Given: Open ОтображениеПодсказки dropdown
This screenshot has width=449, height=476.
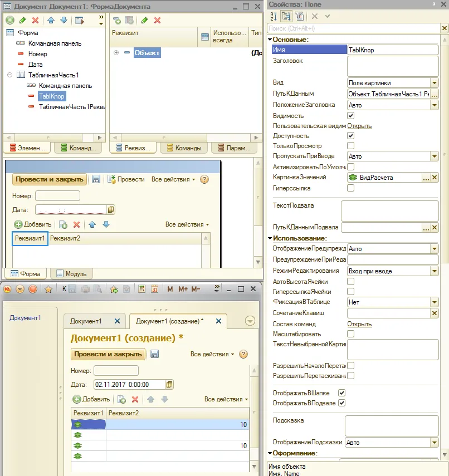Looking at the screenshot, I should (x=435, y=443).
